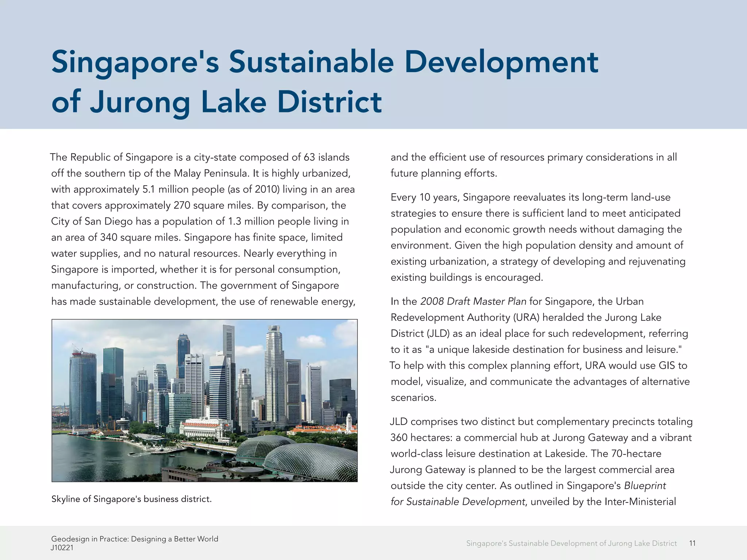Click the italic word 'Blueprint' in last paragraph
Screen dimensions: 747x560
[645, 486]
